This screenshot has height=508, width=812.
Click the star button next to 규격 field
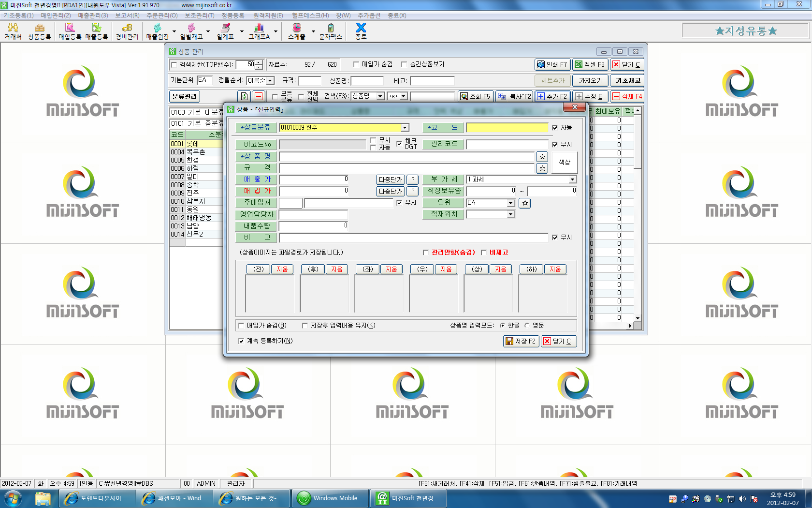(x=542, y=168)
